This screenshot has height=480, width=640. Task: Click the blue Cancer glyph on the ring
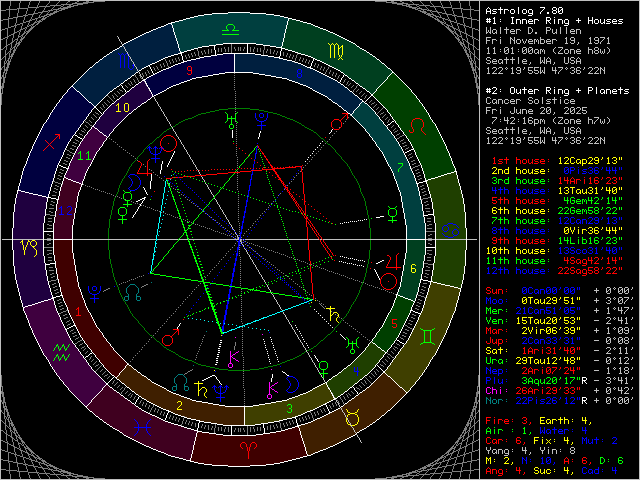click(x=453, y=230)
